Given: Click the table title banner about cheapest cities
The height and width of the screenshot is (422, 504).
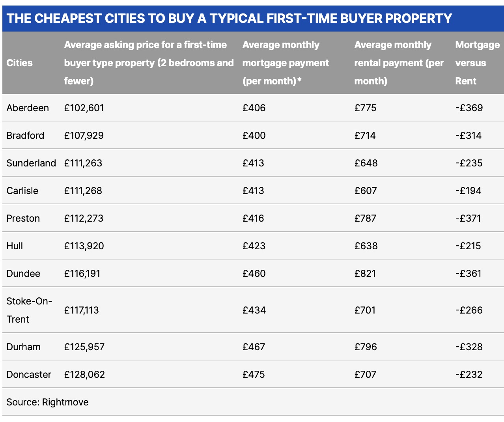Looking at the screenshot, I should pyautogui.click(x=229, y=18).
